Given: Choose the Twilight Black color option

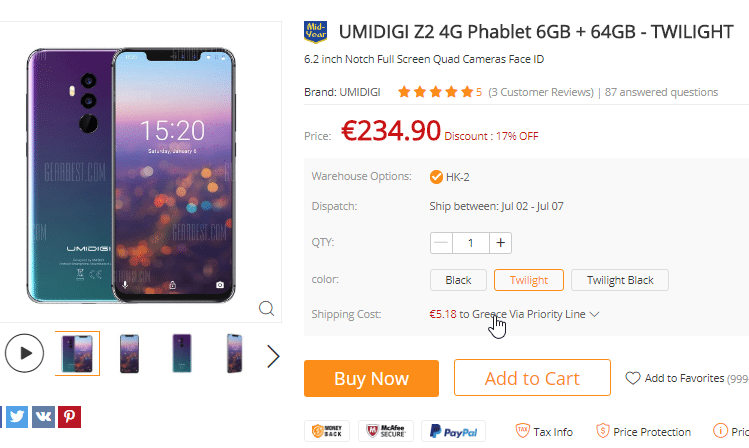Looking at the screenshot, I should (x=620, y=280).
